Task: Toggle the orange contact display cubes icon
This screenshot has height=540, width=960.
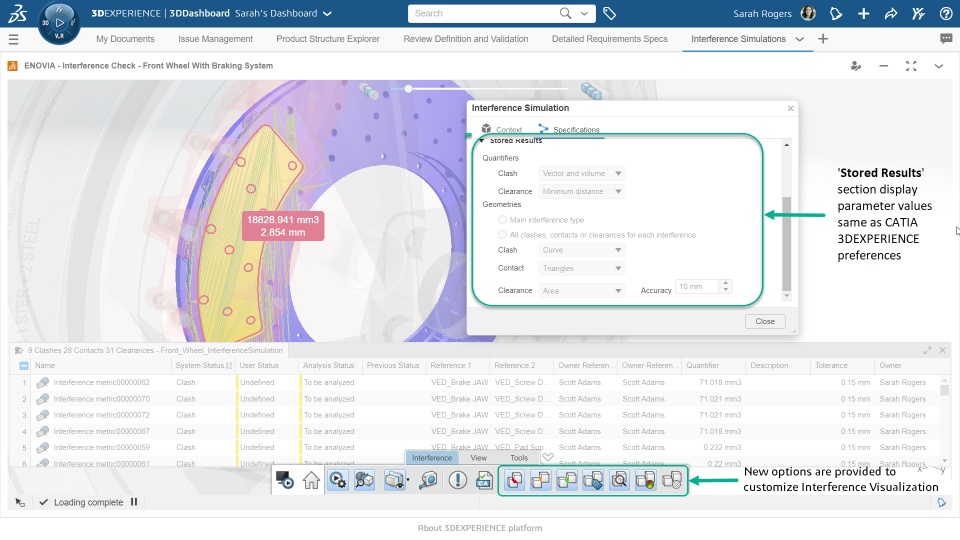Action: click(541, 480)
